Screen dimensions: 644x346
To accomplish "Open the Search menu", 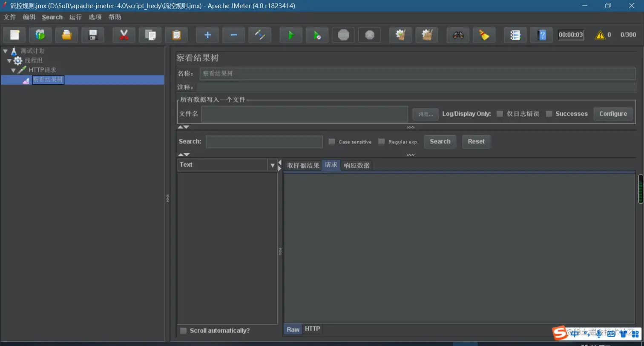I will point(52,17).
